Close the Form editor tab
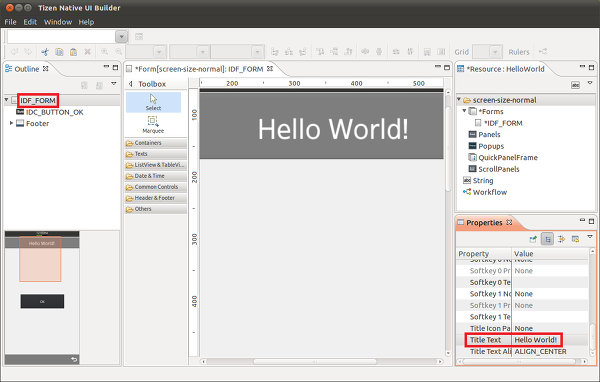600x382 pixels. coord(270,69)
